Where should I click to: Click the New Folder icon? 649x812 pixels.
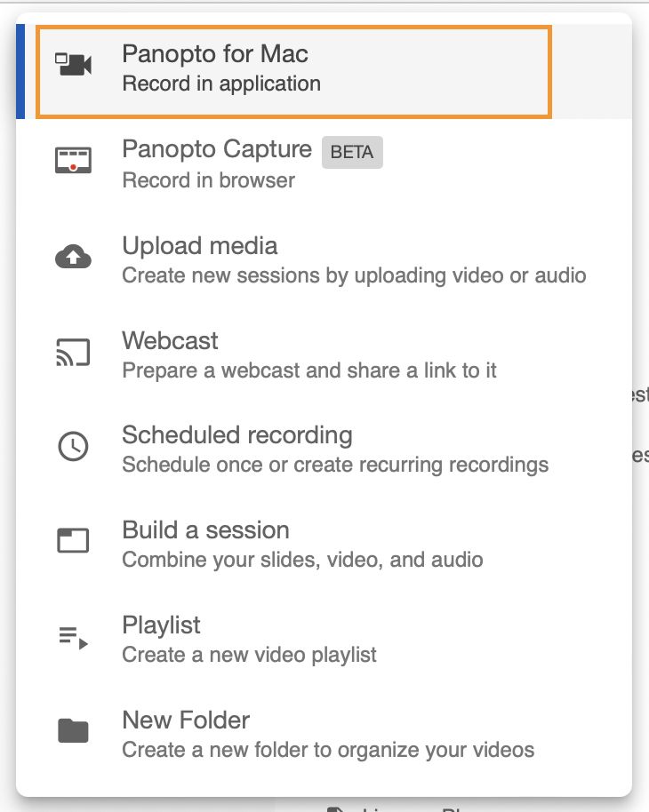[x=74, y=731]
